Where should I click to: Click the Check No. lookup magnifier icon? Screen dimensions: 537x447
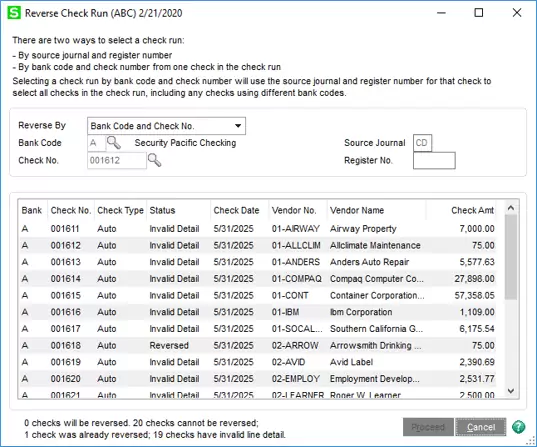click(154, 160)
